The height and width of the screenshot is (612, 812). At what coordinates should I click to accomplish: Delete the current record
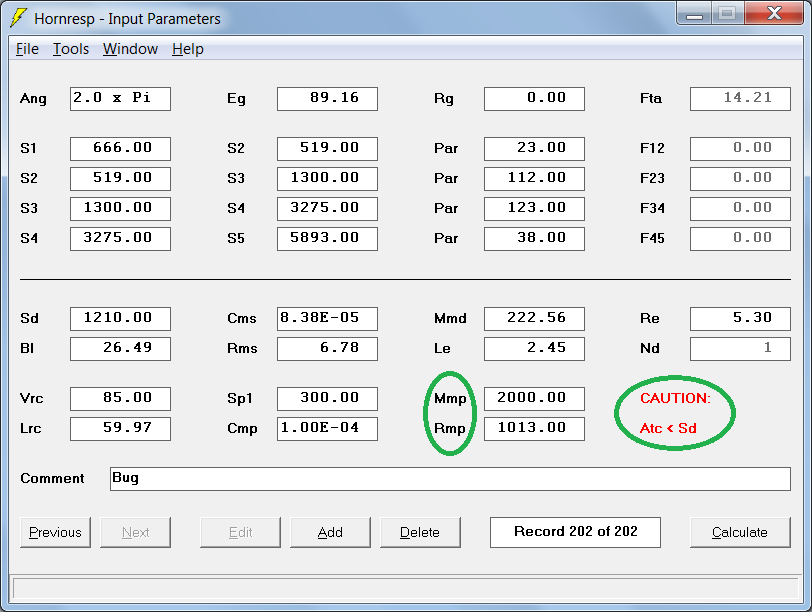click(420, 532)
